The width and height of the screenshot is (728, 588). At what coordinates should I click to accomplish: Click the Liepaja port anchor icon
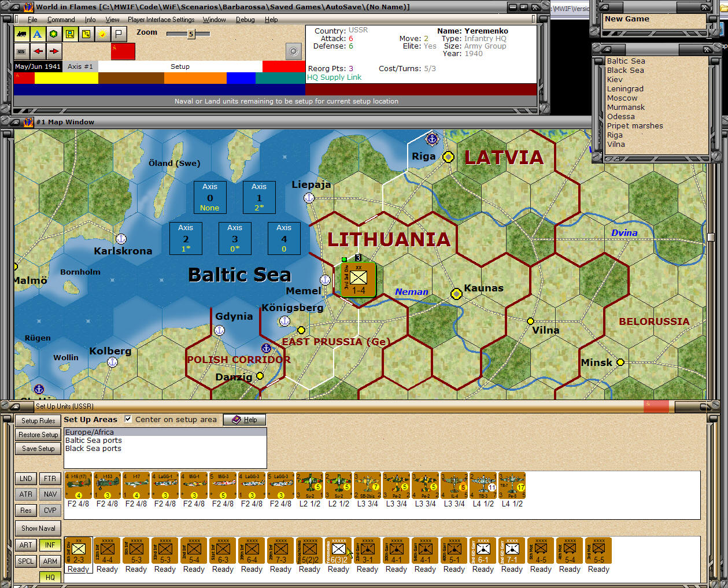click(x=309, y=198)
